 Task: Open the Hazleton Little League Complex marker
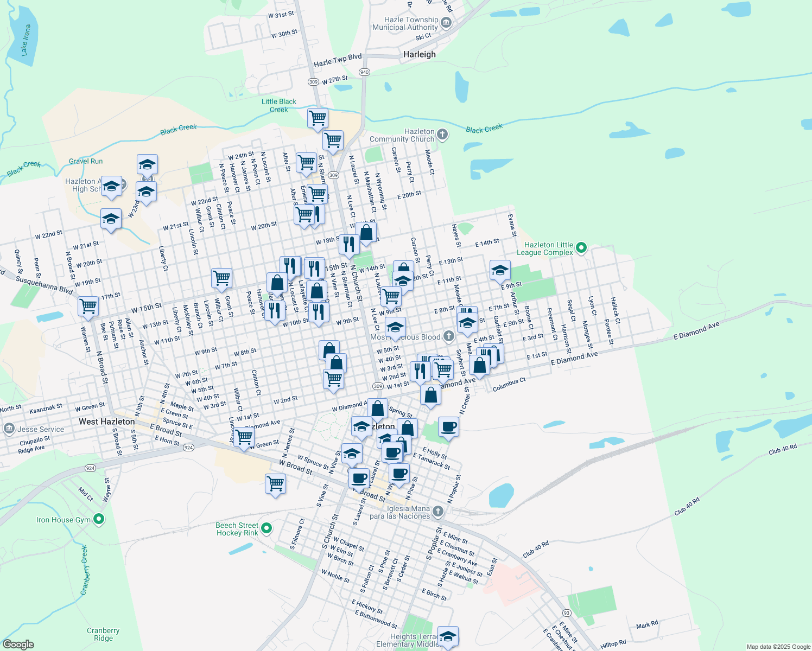pos(581,248)
